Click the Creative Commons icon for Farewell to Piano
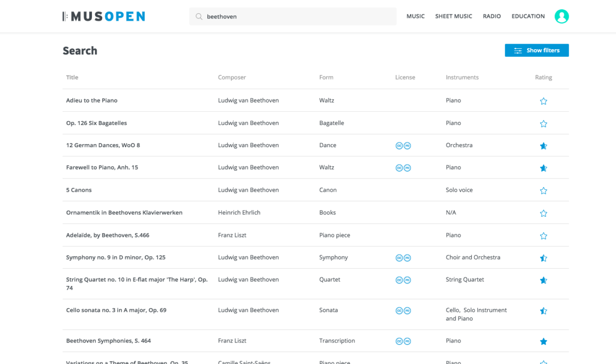 point(399,168)
